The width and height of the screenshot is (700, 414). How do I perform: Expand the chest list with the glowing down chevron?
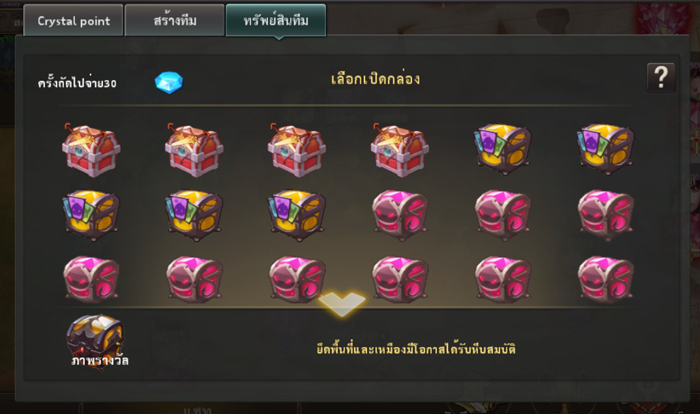(342, 304)
